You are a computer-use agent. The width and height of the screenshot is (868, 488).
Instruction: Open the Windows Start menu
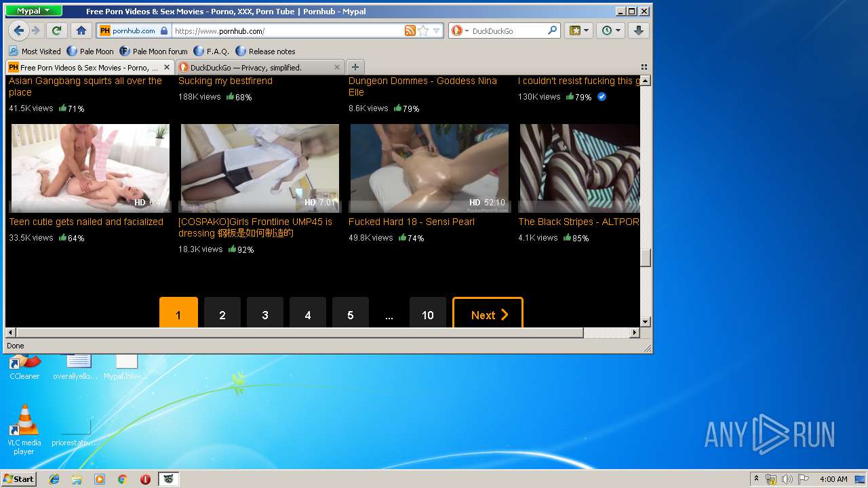pos(18,479)
